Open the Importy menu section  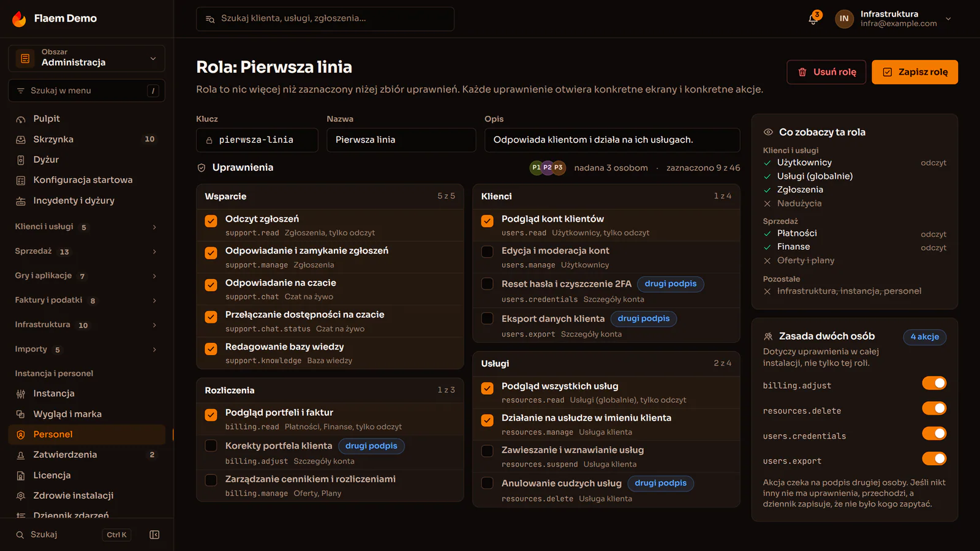click(87, 350)
